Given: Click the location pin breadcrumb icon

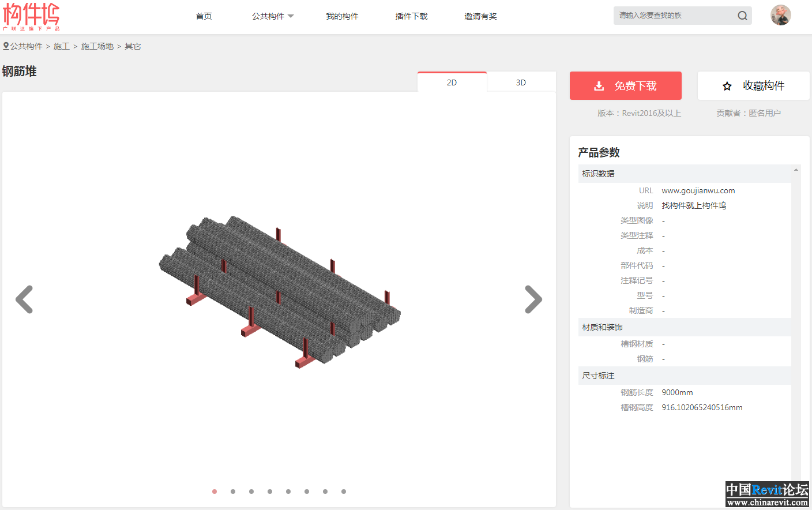Looking at the screenshot, I should click(x=6, y=46).
